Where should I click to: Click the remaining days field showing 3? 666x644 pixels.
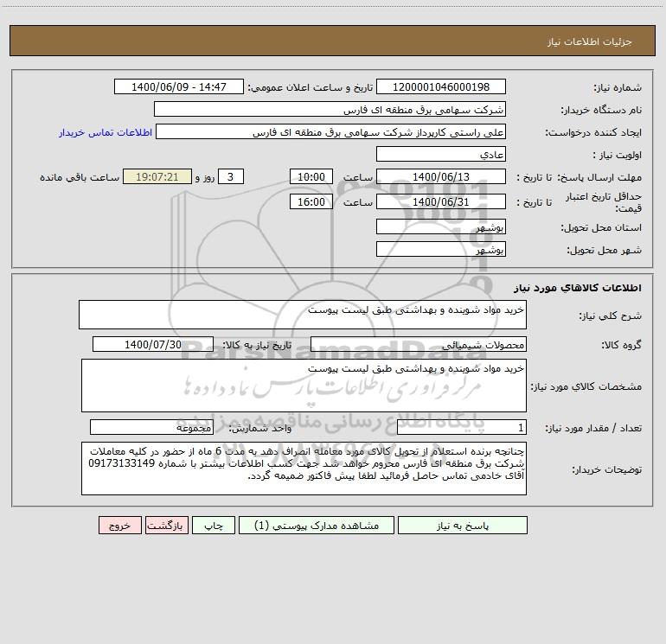pos(231,176)
